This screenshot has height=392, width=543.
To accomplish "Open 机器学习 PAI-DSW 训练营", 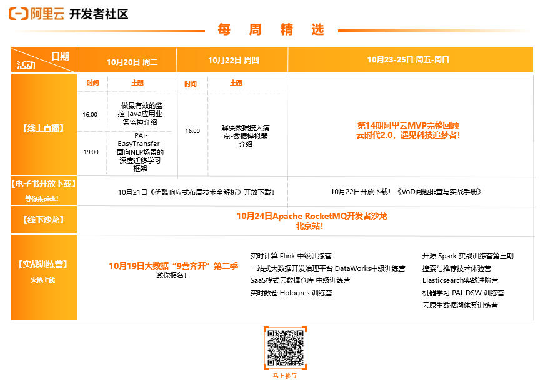I will (x=463, y=293).
